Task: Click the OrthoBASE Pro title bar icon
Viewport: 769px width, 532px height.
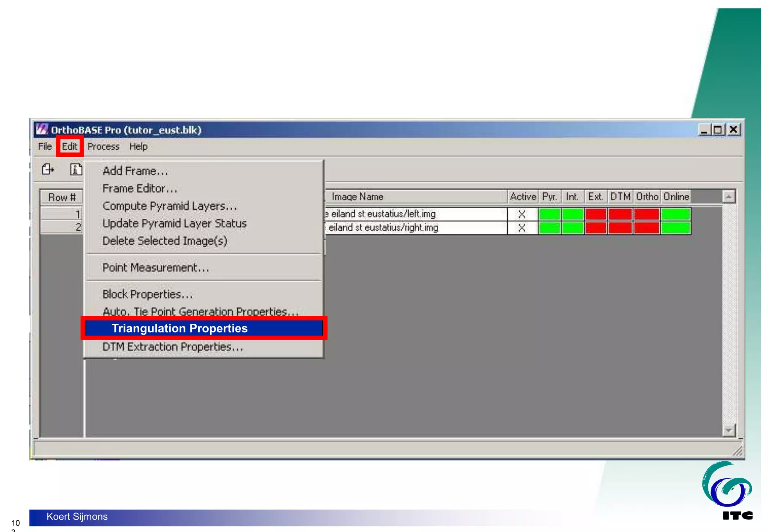Action: (42, 129)
